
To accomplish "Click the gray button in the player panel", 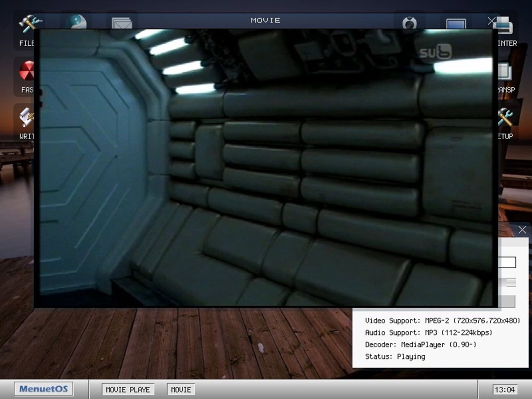I will click(507, 301).
